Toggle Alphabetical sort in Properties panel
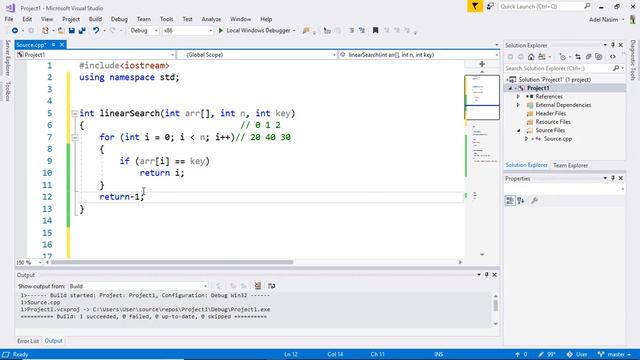Image resolution: width=640 pixels, height=360 pixels. [x=521, y=200]
